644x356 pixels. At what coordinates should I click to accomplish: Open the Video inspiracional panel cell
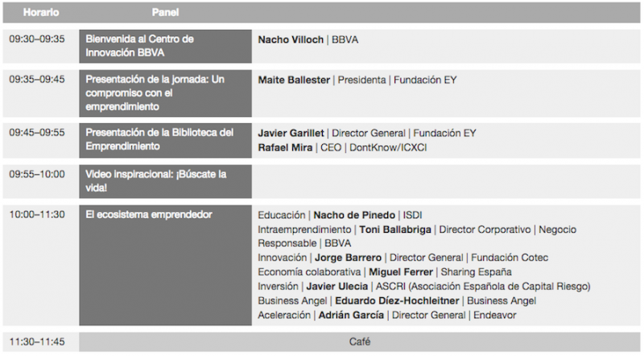coord(164,180)
